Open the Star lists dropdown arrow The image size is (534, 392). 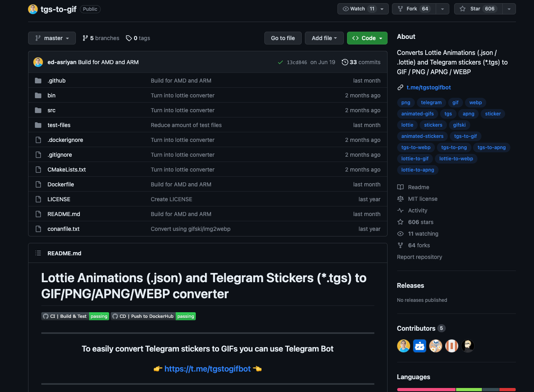[x=509, y=9]
